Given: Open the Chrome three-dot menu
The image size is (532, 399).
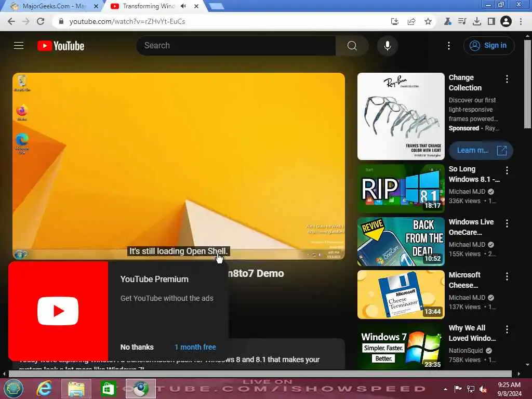Looking at the screenshot, I should [x=521, y=21].
